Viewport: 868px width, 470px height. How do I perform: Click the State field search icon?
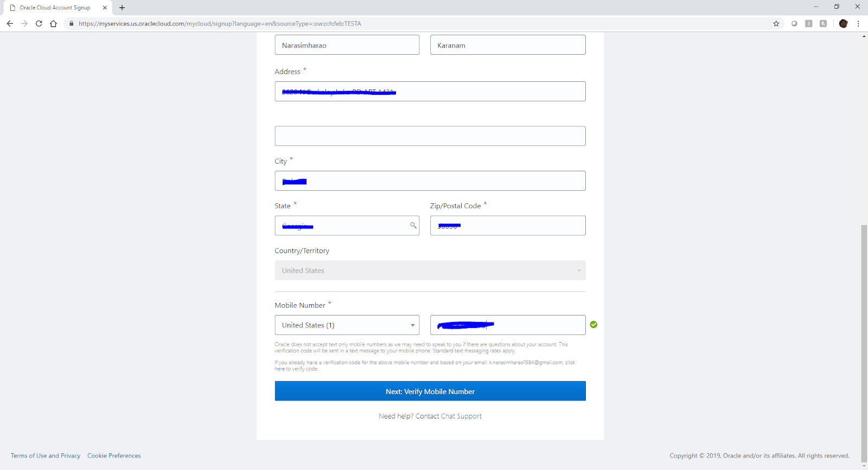(x=413, y=226)
